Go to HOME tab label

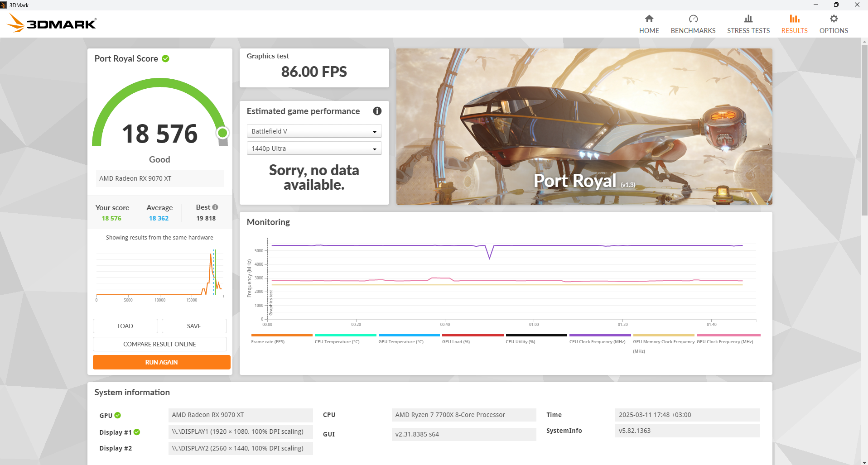[x=649, y=31]
